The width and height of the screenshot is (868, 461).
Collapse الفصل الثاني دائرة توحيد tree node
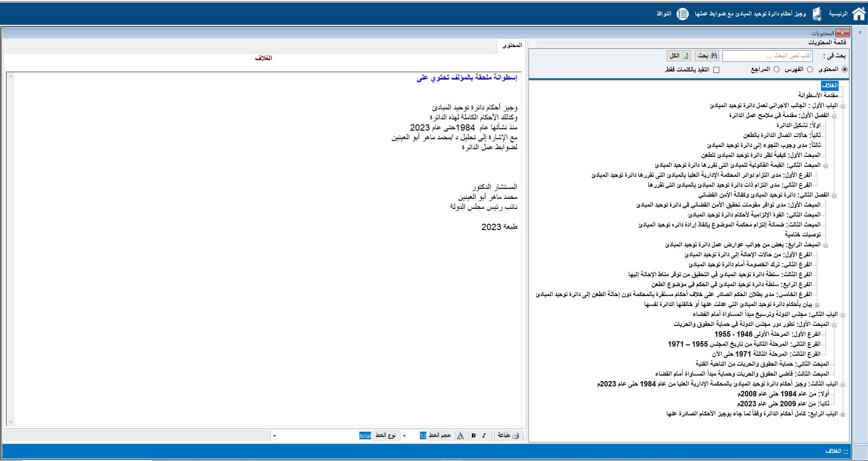pos(834,196)
